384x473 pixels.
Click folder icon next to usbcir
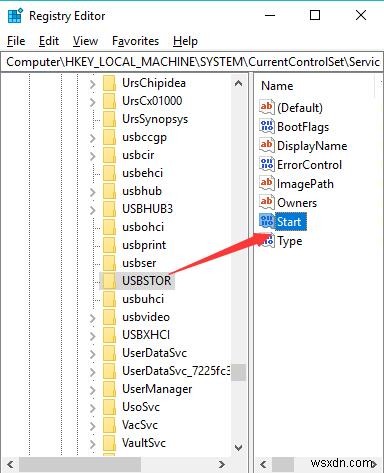(109, 155)
